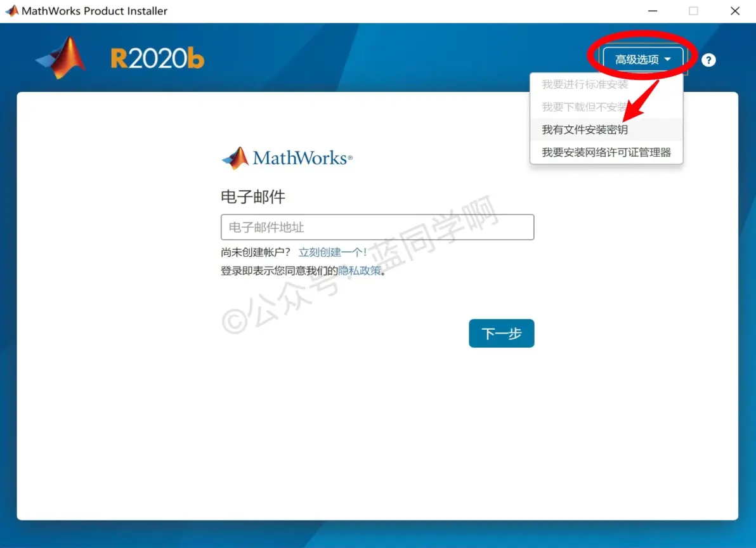Open the 隐私政策 link
The height and width of the screenshot is (548, 756).
tap(359, 270)
